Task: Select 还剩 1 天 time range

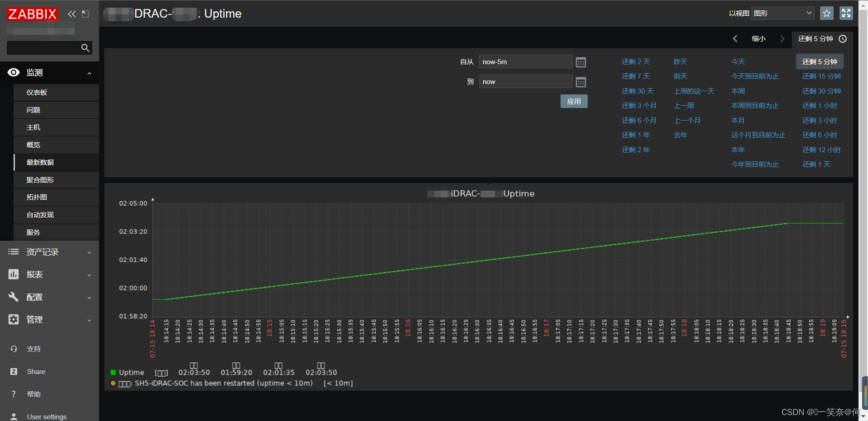Action: (x=816, y=164)
